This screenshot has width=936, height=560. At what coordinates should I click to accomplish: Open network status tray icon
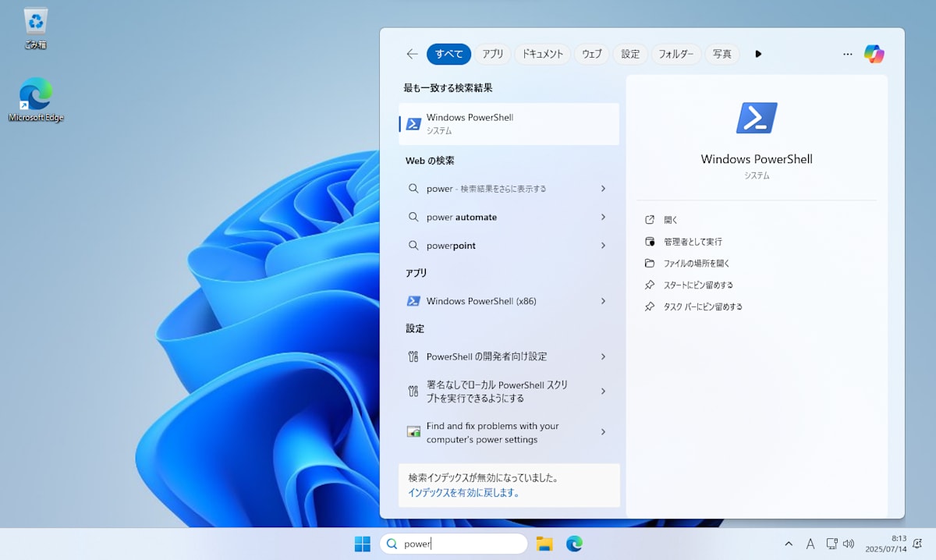(831, 544)
